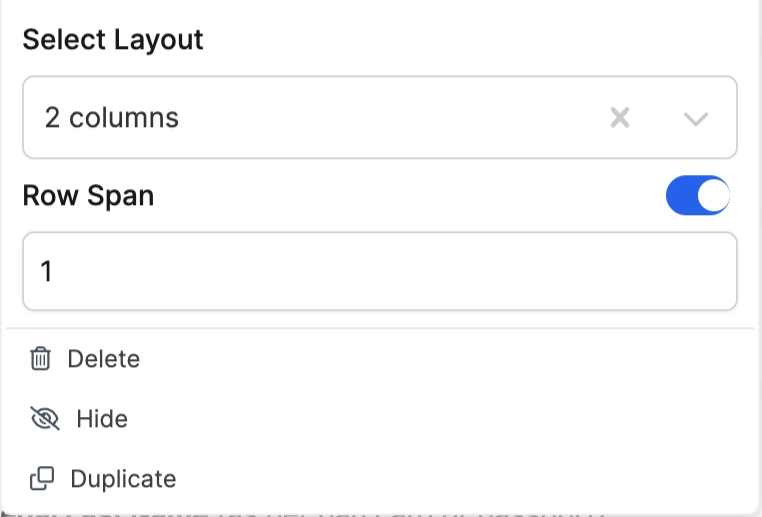Image resolution: width=762 pixels, height=517 pixels.
Task: Click the trash can icon
Action: pyautogui.click(x=40, y=359)
